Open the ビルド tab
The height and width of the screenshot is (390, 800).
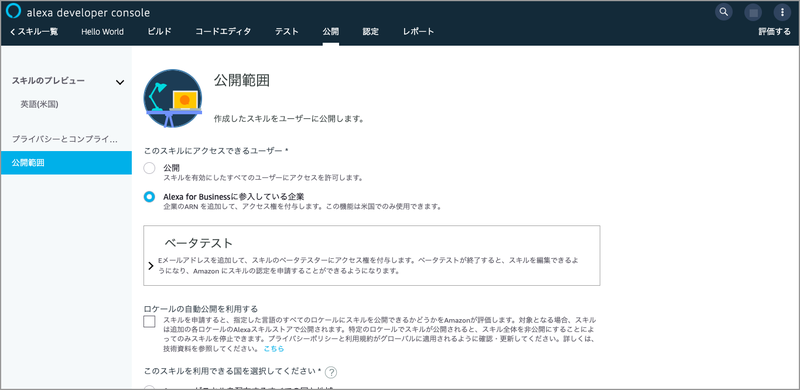click(x=159, y=32)
